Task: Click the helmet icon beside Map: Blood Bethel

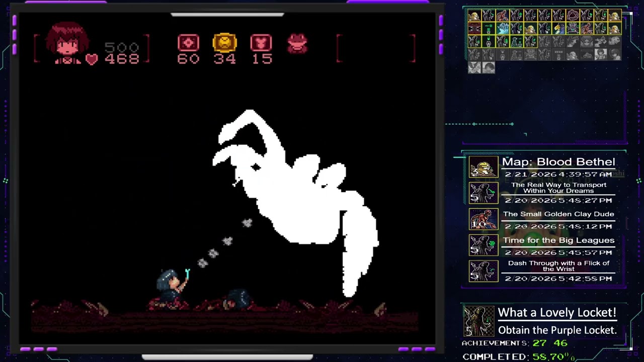Action: [x=484, y=167]
